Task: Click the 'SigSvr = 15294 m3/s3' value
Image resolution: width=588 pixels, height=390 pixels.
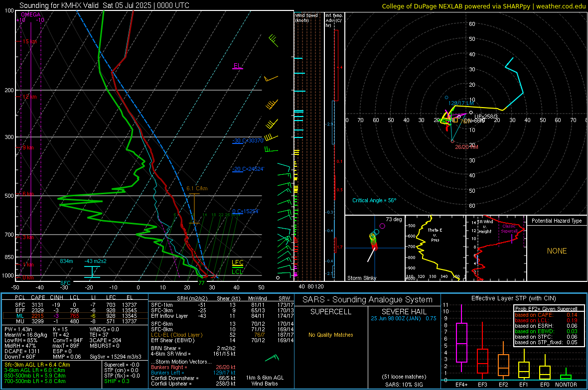Action: pos(116,357)
